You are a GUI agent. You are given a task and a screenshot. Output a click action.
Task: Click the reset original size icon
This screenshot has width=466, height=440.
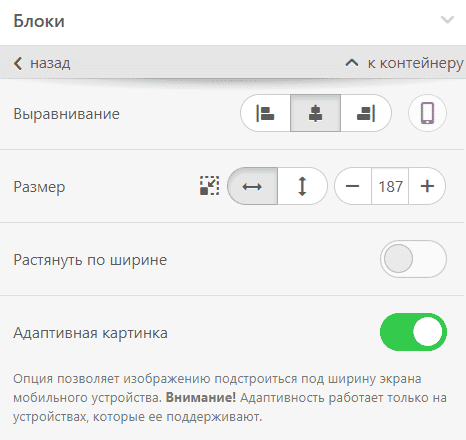click(x=209, y=186)
